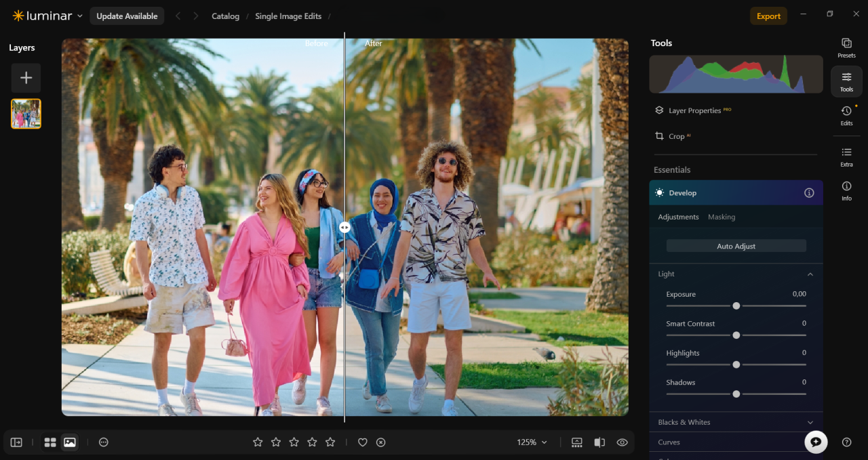Switch to the Masking tab
Viewport: 868px width, 460px height.
pos(722,217)
